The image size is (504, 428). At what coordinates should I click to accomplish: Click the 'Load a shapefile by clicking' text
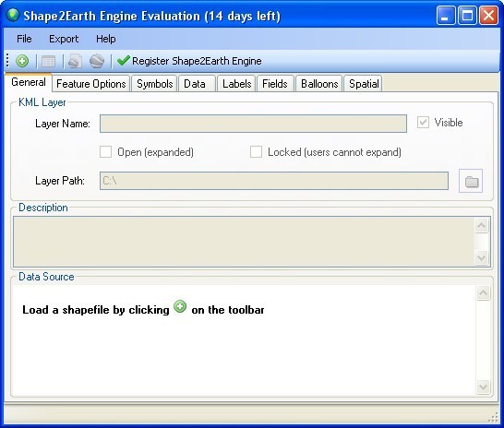pyautogui.click(x=96, y=310)
